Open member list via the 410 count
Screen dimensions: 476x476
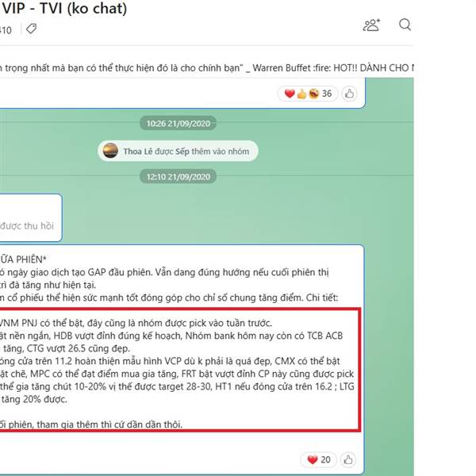[6, 30]
